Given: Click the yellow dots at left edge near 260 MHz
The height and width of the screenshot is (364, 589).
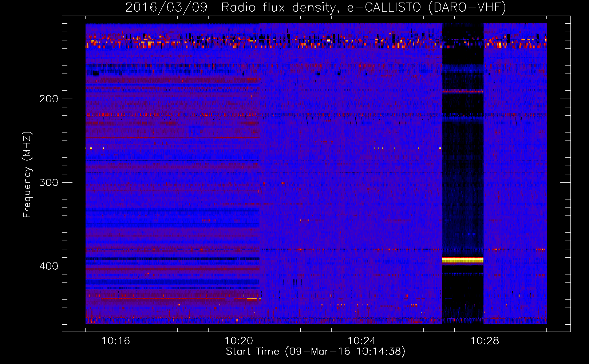Looking at the screenshot, I should [x=89, y=148].
